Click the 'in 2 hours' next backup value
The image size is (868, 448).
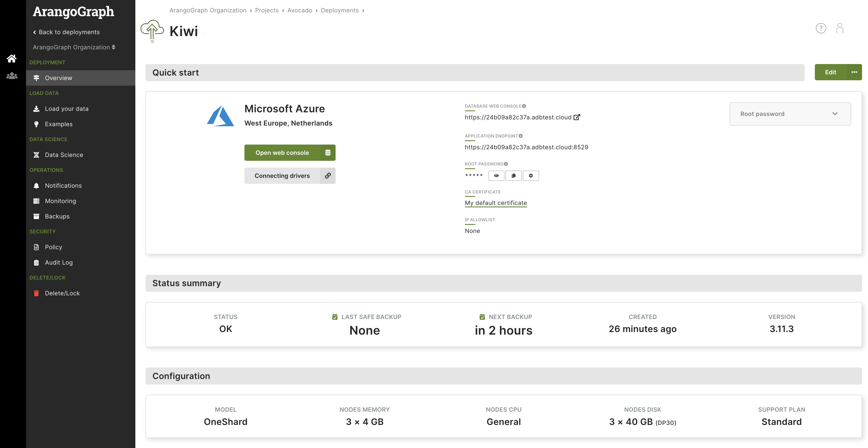(503, 330)
